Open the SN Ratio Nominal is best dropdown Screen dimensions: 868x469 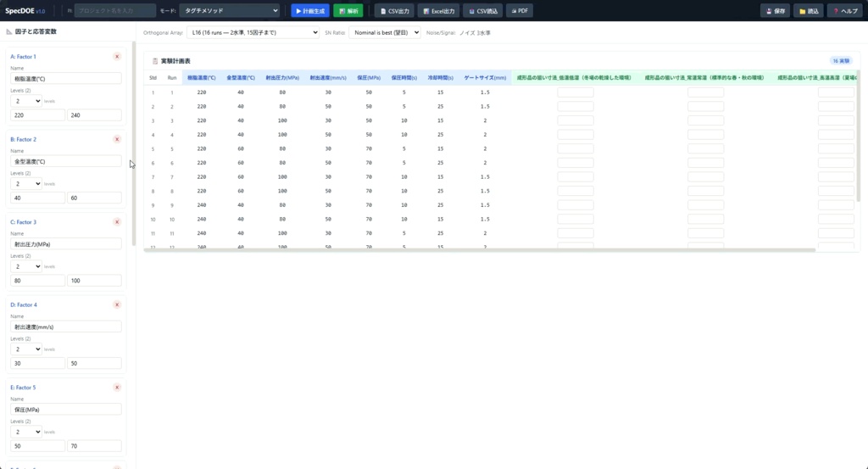click(x=385, y=33)
